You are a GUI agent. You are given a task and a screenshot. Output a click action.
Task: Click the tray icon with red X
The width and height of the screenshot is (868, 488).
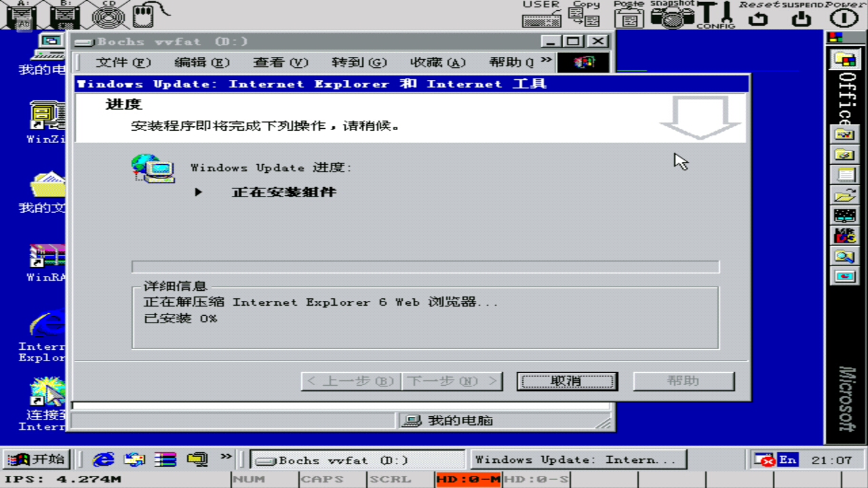765,460
